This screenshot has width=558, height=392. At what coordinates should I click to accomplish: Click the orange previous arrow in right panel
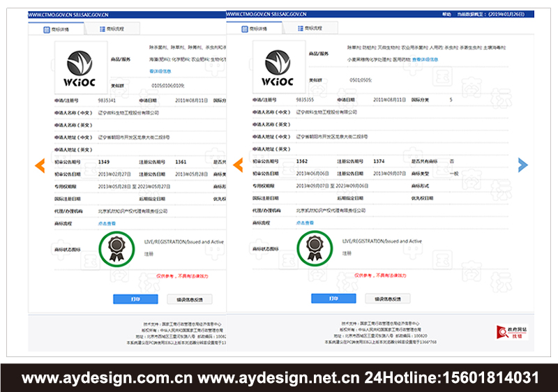238,165
